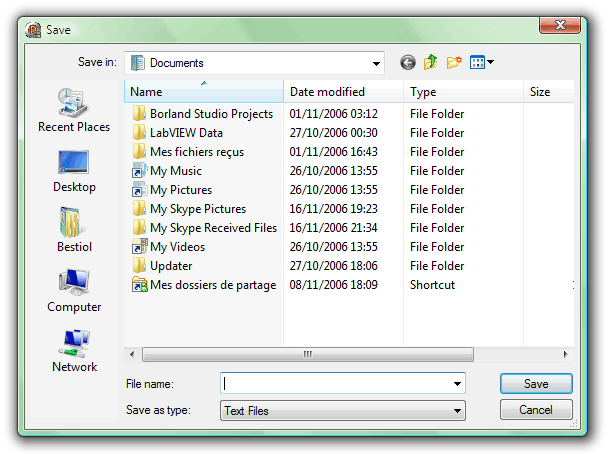Click the Back navigation arrow icon
This screenshot has height=454, width=610.
tap(407, 63)
